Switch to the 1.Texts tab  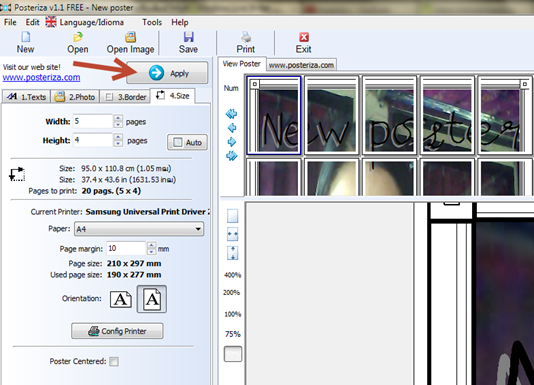click(27, 97)
